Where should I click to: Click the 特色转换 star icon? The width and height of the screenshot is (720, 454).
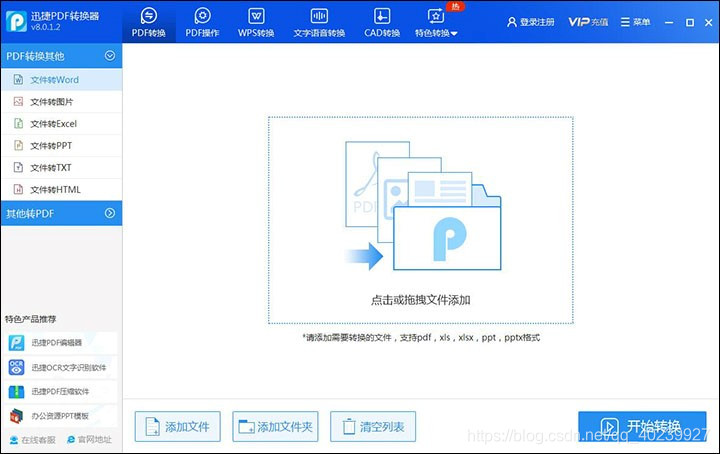click(435, 16)
